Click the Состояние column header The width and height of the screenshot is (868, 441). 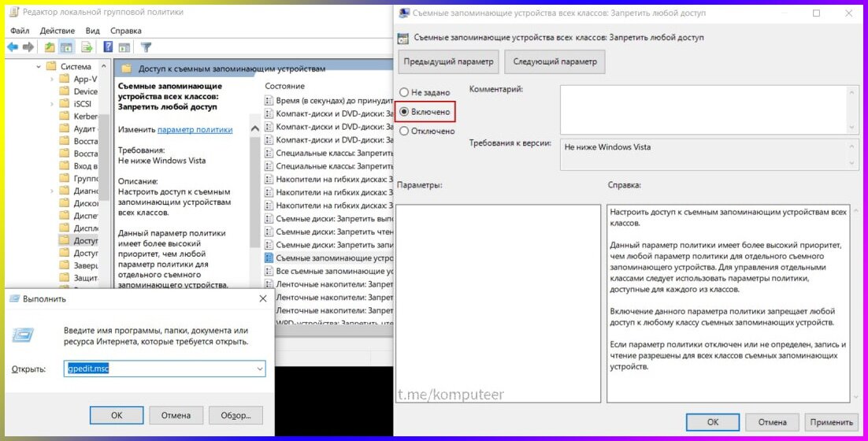[x=284, y=86]
